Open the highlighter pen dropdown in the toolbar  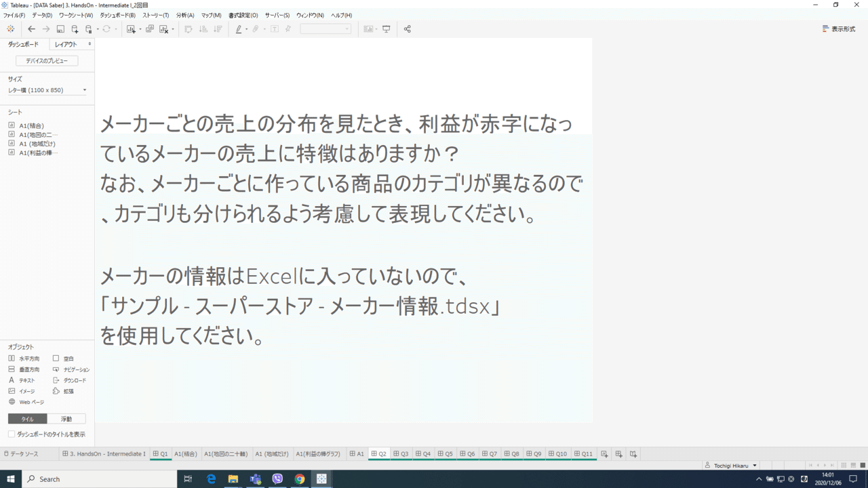click(x=247, y=29)
